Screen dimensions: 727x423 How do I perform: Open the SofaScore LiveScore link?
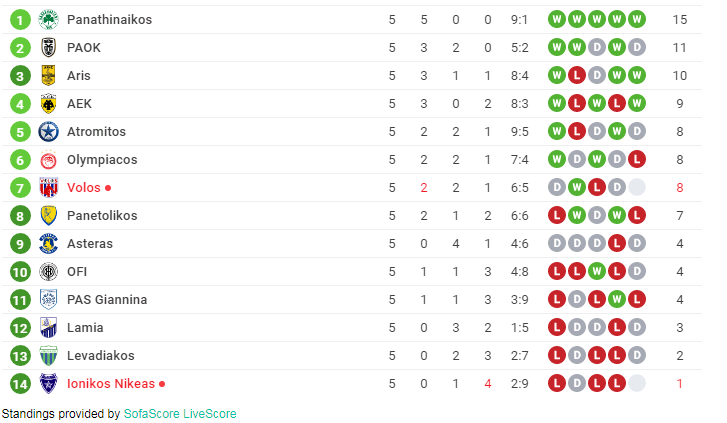180,413
